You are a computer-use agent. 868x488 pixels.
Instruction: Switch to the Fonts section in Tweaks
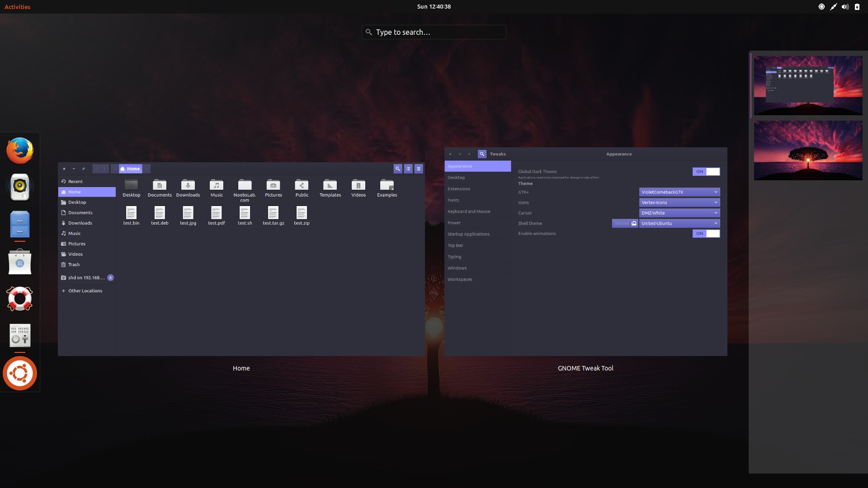pyautogui.click(x=454, y=200)
